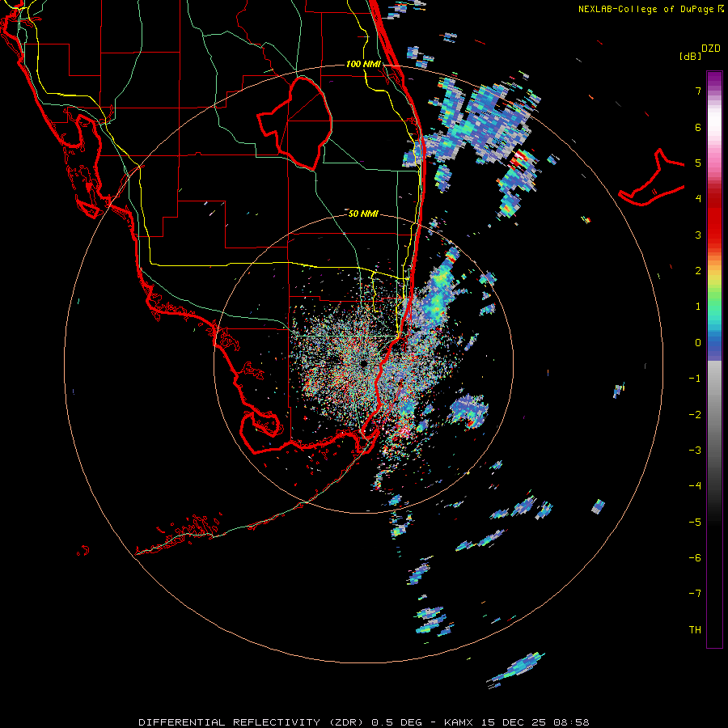Click the 4 value on color scale
728x728 pixels.
point(698,199)
